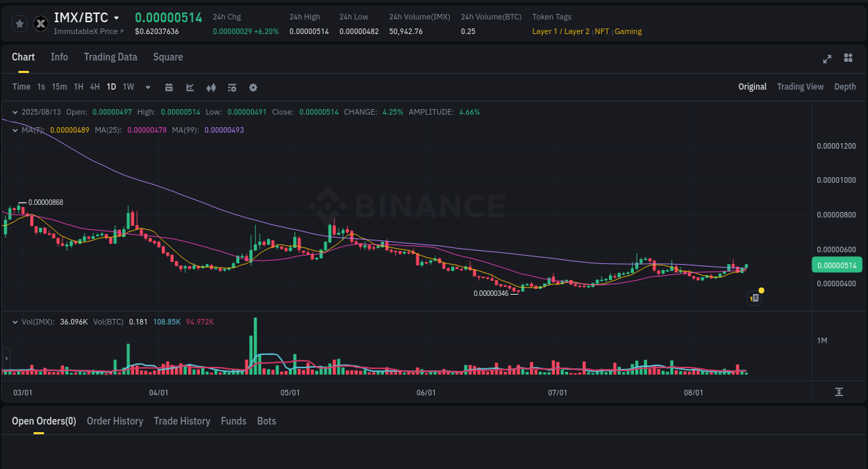Open the grid layout panel icon
868x469 pixels.
848,58
